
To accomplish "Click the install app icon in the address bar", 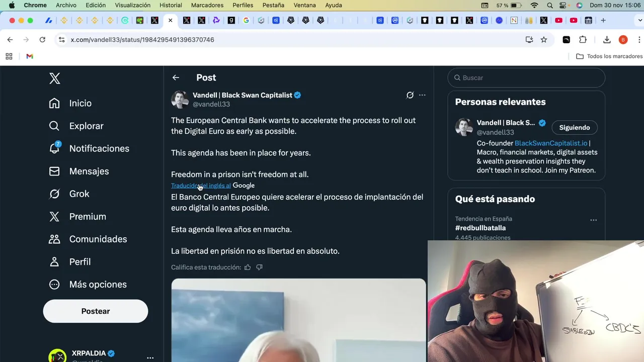I will pos(529,39).
